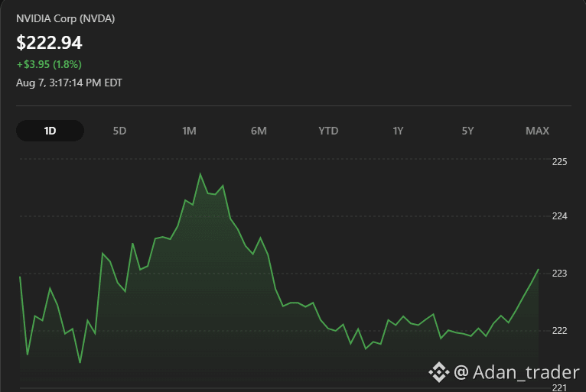Click the NVIDIA Corp (NVDA) title

(x=65, y=18)
